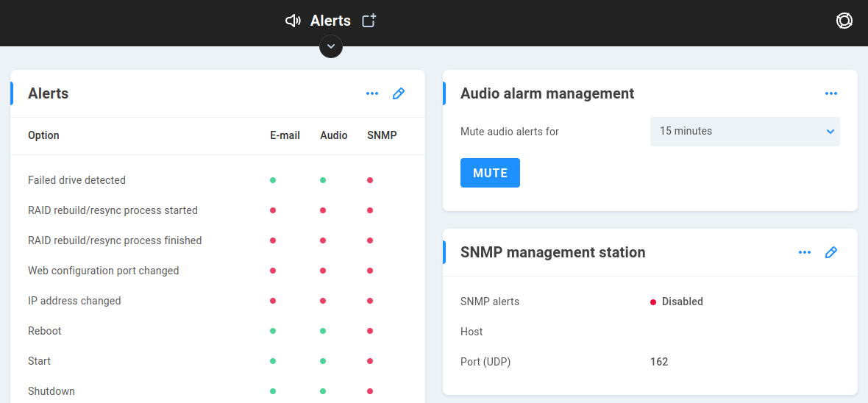Click the Mute audio alerts for label

coord(510,132)
